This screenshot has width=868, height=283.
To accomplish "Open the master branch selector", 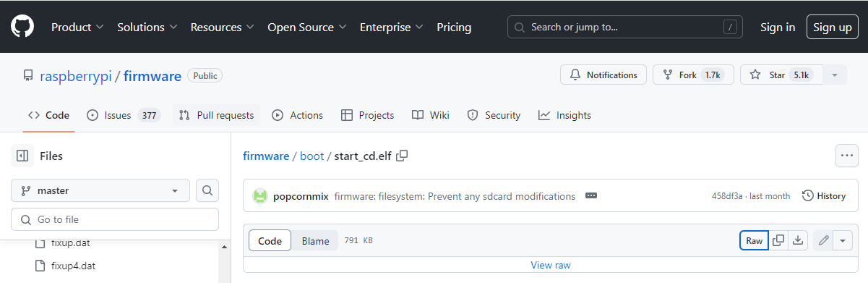I will [100, 190].
